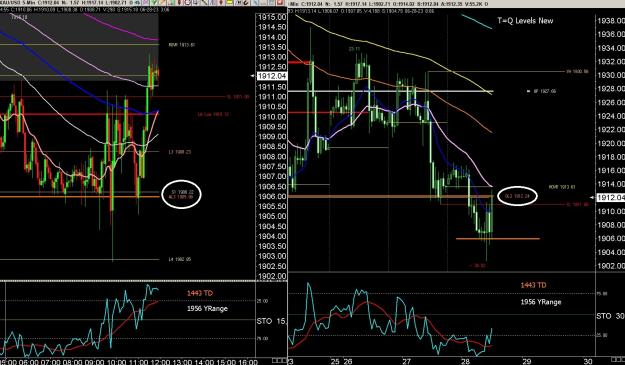The width and height of the screenshot is (625, 365).
Task: Click the 14 Low red label on left chart
Action: point(213,115)
